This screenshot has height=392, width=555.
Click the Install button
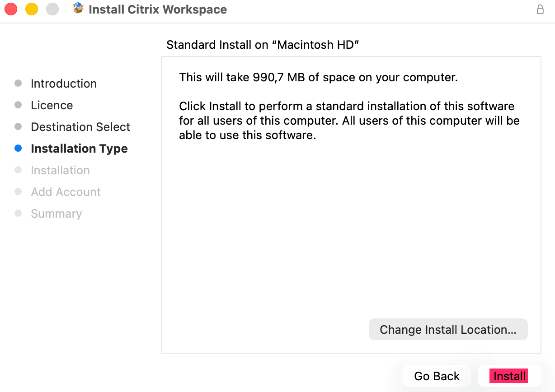(509, 376)
